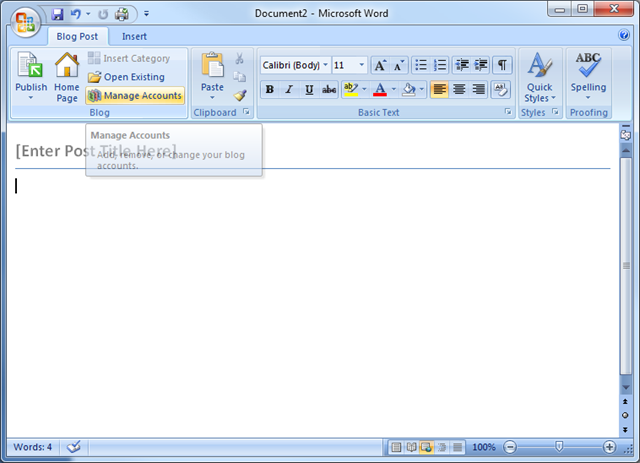Increase paragraph indent
This screenshot has height=463, width=640.
[481, 65]
